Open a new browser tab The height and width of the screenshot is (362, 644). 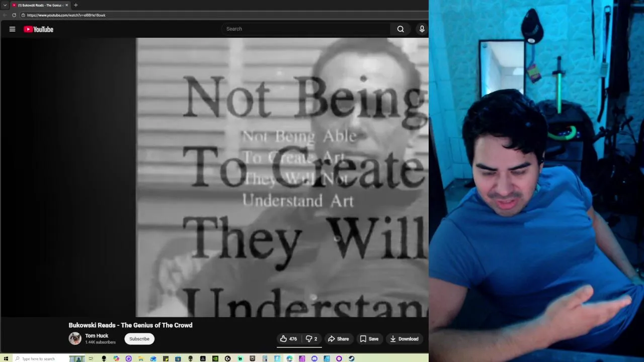(x=75, y=5)
